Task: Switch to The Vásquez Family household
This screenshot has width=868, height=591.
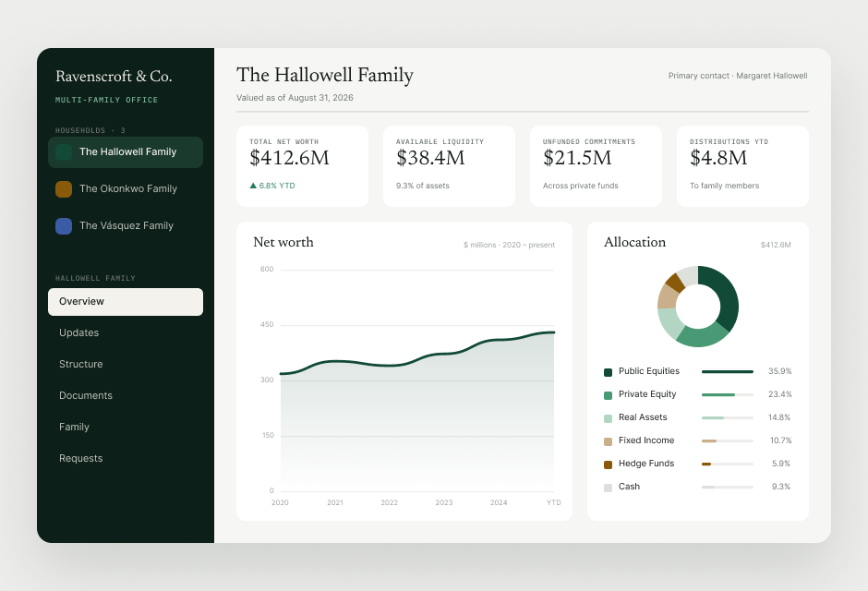Action: point(126,226)
